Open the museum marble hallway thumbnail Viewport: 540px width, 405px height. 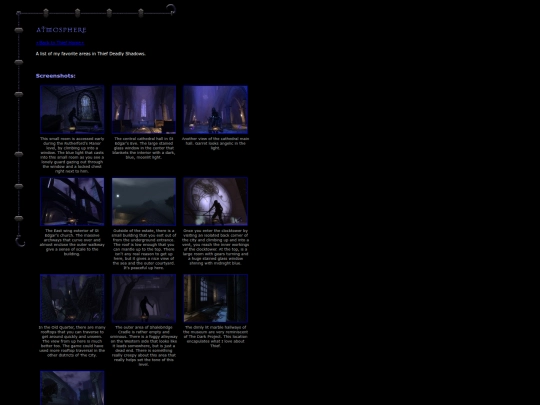click(215, 298)
